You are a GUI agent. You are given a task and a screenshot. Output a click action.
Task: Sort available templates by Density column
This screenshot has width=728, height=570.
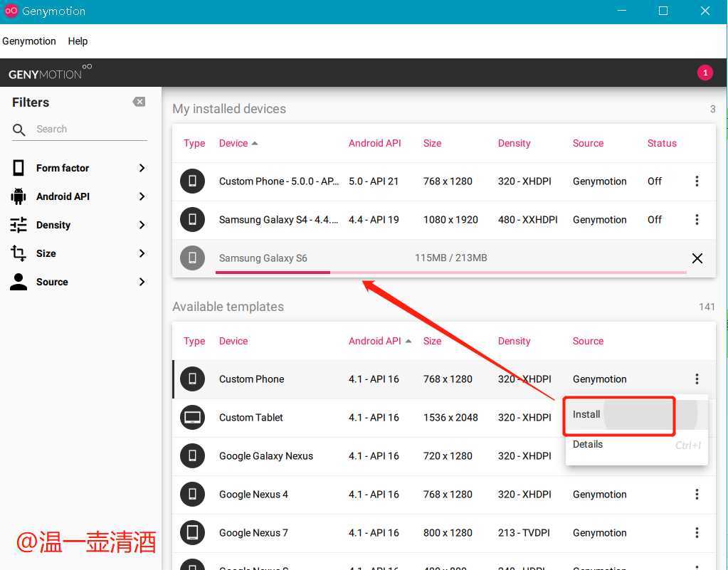(514, 341)
